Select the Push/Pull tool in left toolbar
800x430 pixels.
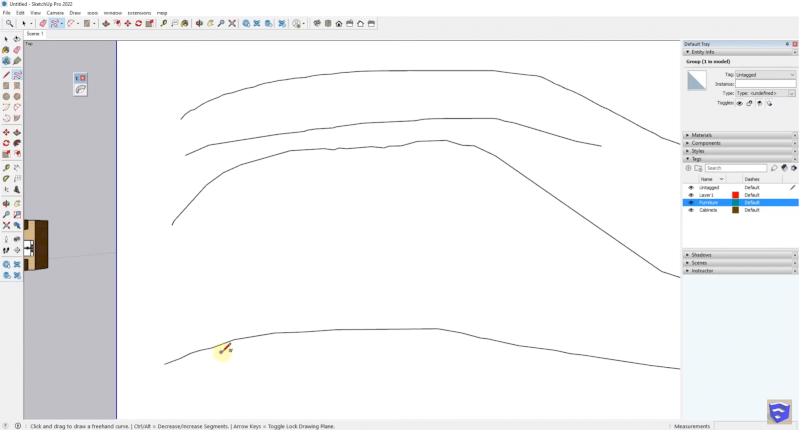(17, 132)
